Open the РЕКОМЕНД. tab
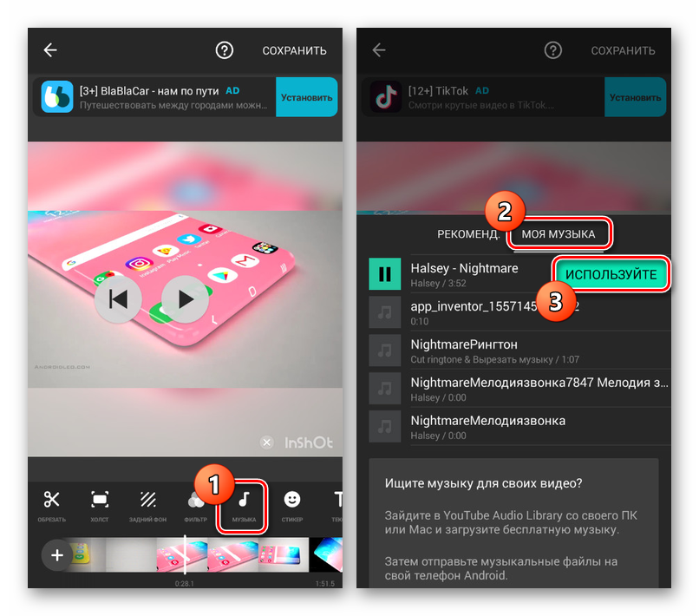699x616 pixels. [x=469, y=233]
